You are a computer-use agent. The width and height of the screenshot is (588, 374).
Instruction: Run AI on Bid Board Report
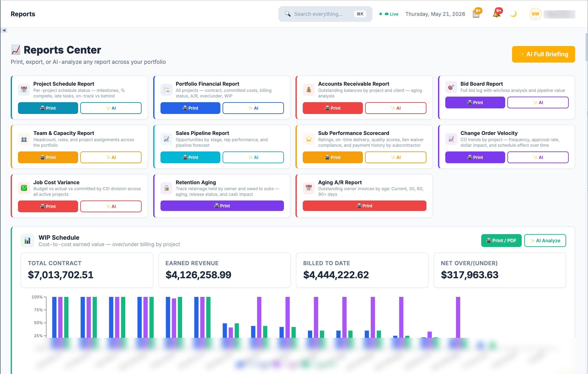538,102
